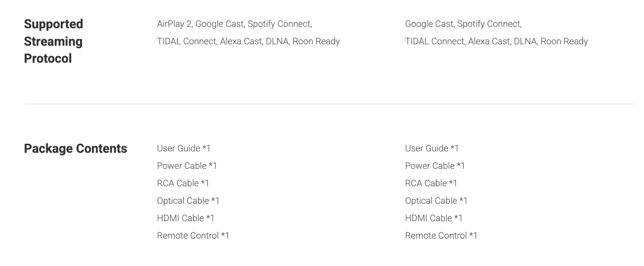This screenshot has height=266, width=644.
Task: Select the line starting with AirPlay 2
Action: point(234,24)
